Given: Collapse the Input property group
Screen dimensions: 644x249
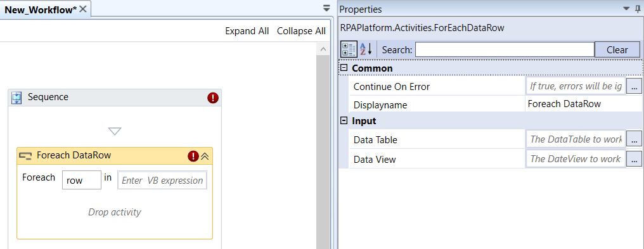Looking at the screenshot, I should tap(344, 120).
